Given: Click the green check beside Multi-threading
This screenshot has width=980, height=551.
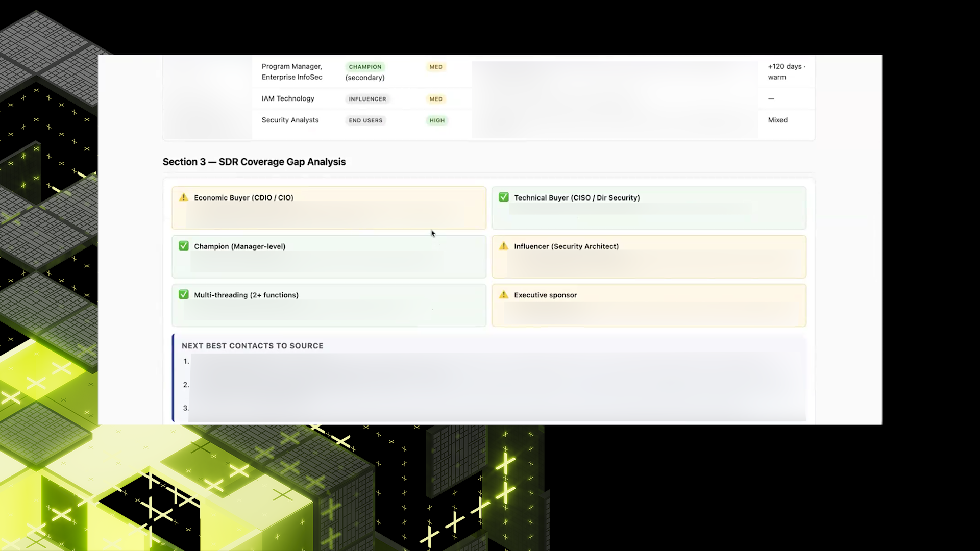Looking at the screenshot, I should coord(184,295).
